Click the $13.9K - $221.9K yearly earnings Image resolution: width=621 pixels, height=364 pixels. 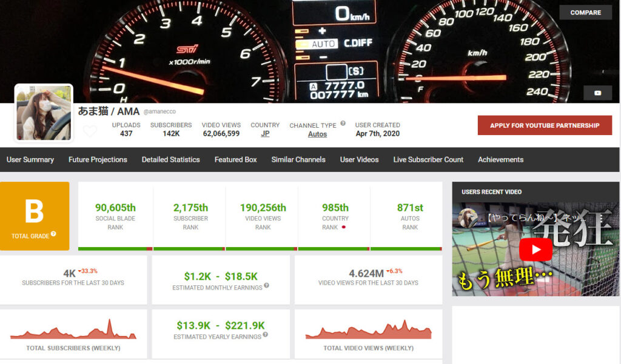221,326
